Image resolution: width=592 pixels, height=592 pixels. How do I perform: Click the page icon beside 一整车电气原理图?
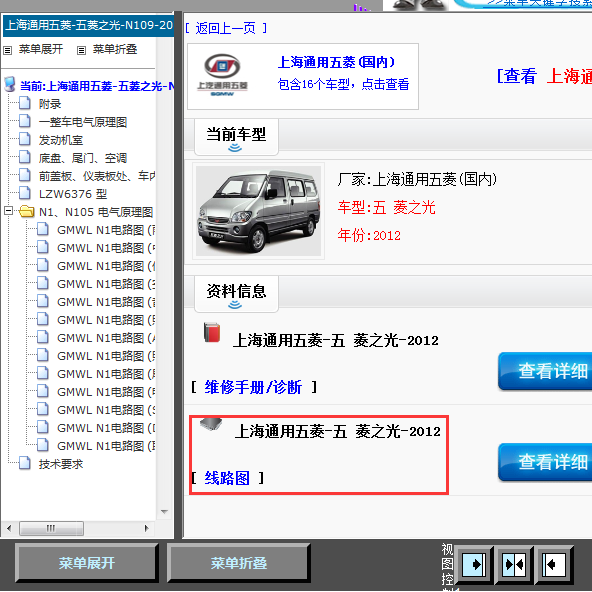coord(25,121)
